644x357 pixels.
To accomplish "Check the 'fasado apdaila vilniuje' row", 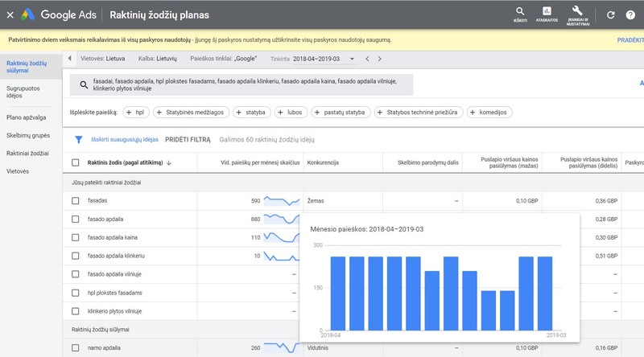I will click(x=75, y=274).
